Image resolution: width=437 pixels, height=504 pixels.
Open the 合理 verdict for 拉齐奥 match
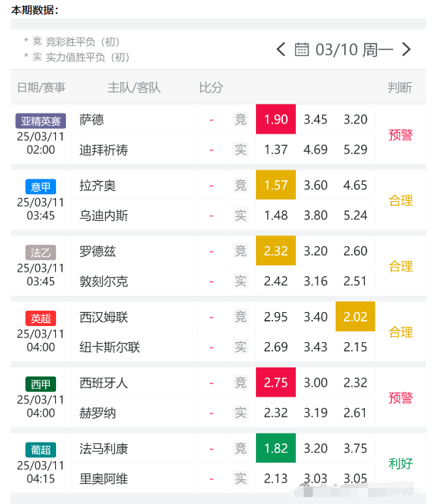(x=400, y=200)
